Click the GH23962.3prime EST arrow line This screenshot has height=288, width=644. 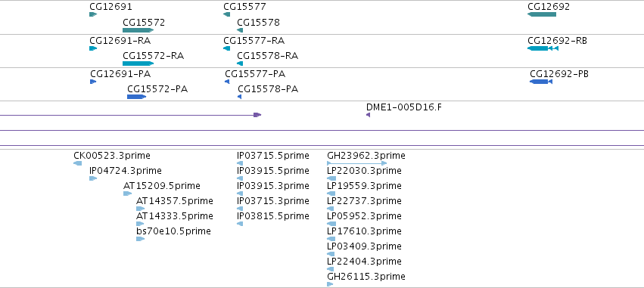pos(357,163)
